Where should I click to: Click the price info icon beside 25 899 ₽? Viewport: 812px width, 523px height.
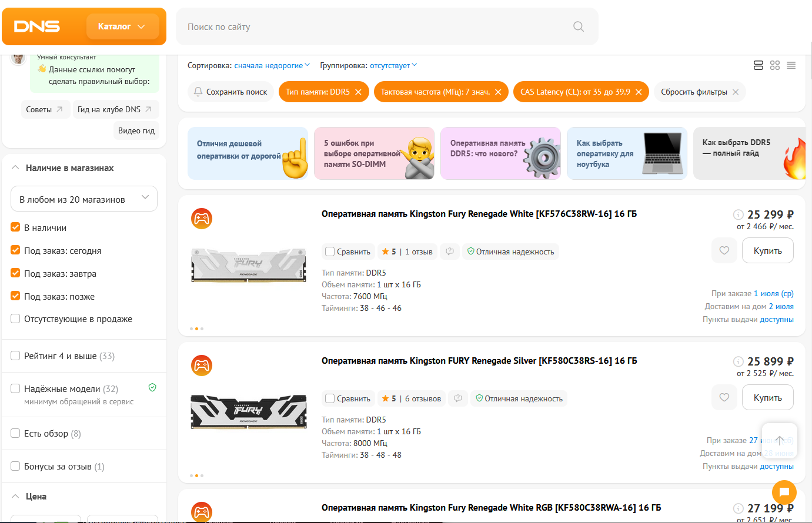[x=739, y=361]
